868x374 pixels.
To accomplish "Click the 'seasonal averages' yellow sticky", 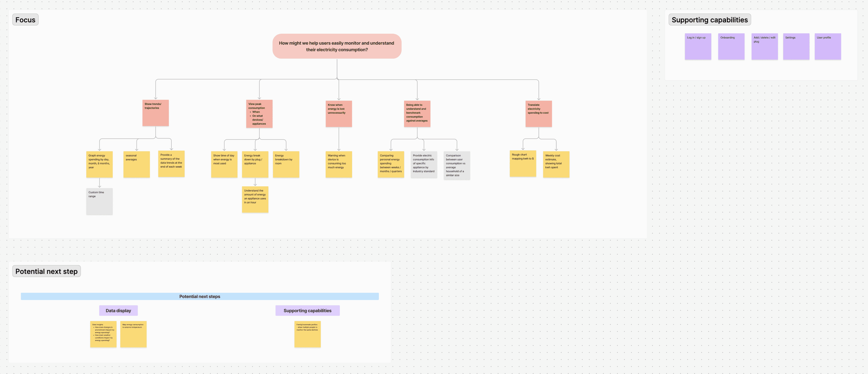I will pyautogui.click(x=136, y=164).
